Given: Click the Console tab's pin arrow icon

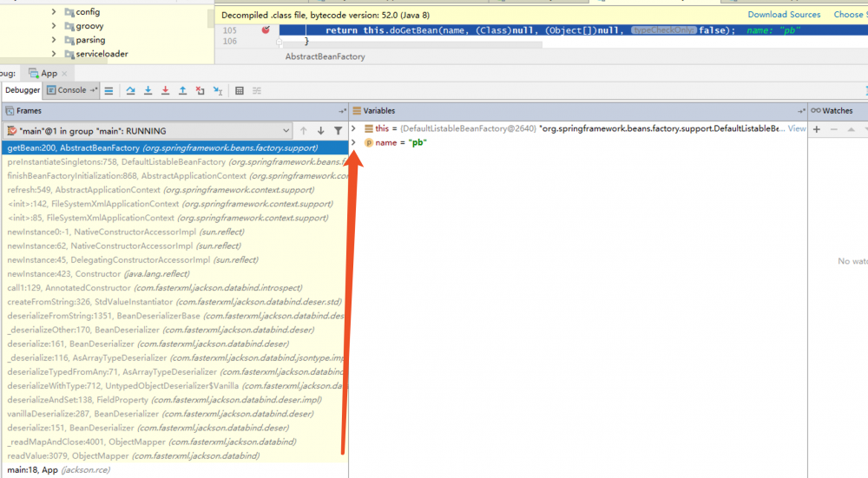Looking at the screenshot, I should coord(93,90).
